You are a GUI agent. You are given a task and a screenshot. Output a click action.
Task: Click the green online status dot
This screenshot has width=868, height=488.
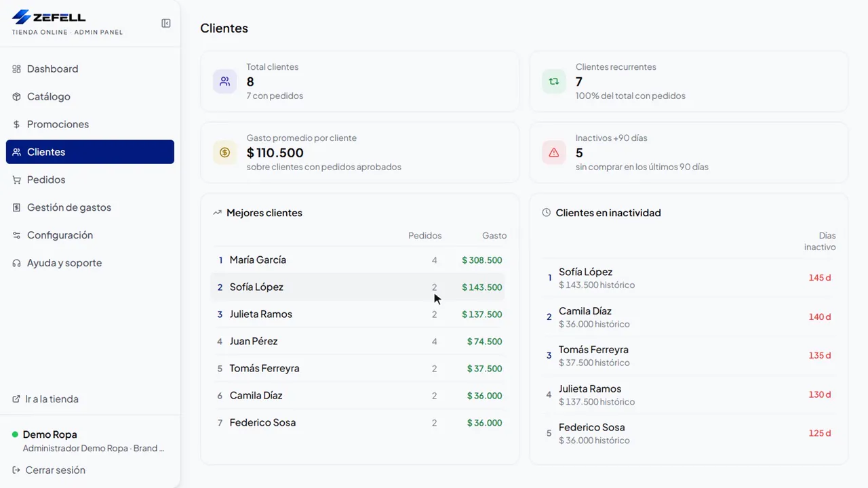click(x=15, y=434)
